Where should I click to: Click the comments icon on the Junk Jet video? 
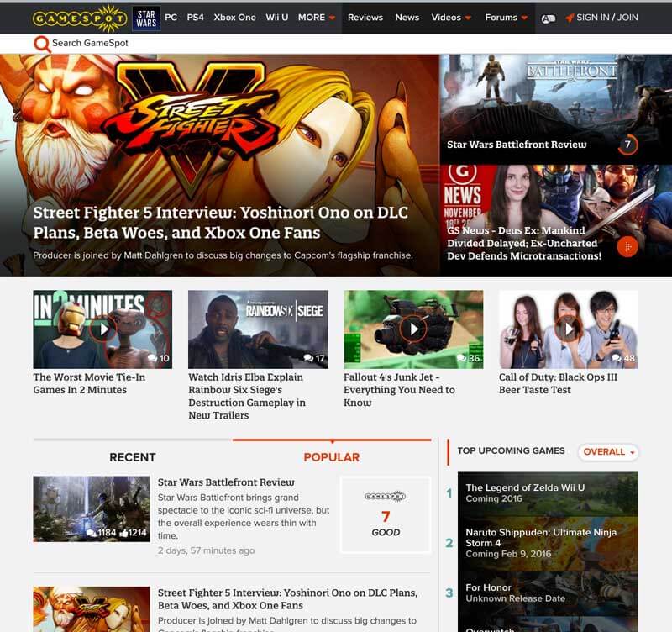461,356
